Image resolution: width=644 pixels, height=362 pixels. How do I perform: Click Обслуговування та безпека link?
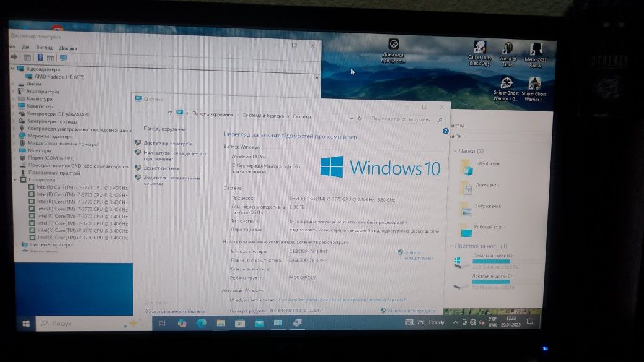point(175,311)
